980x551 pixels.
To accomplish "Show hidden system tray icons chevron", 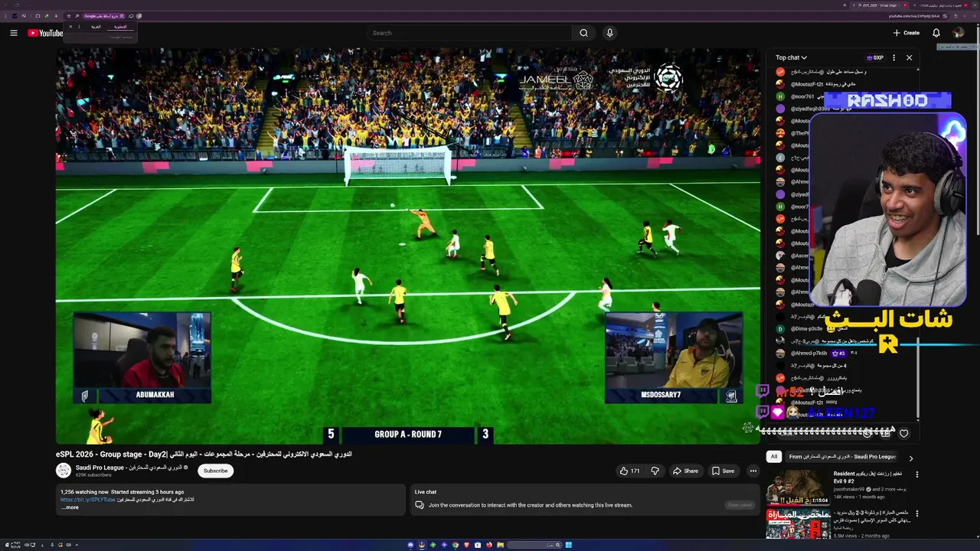I will [x=77, y=545].
